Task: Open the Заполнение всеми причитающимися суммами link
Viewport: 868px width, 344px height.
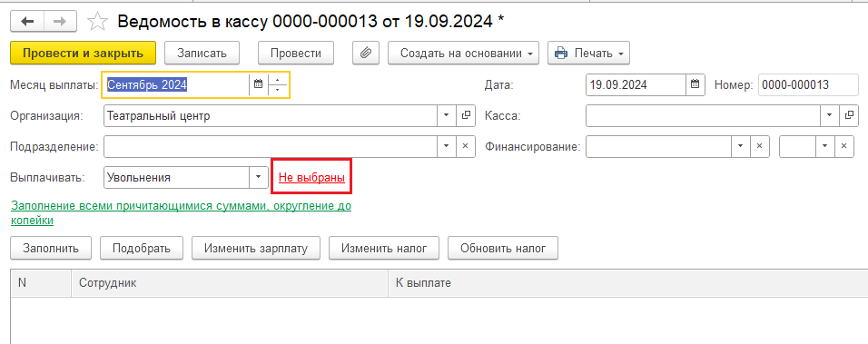Action: [x=181, y=213]
